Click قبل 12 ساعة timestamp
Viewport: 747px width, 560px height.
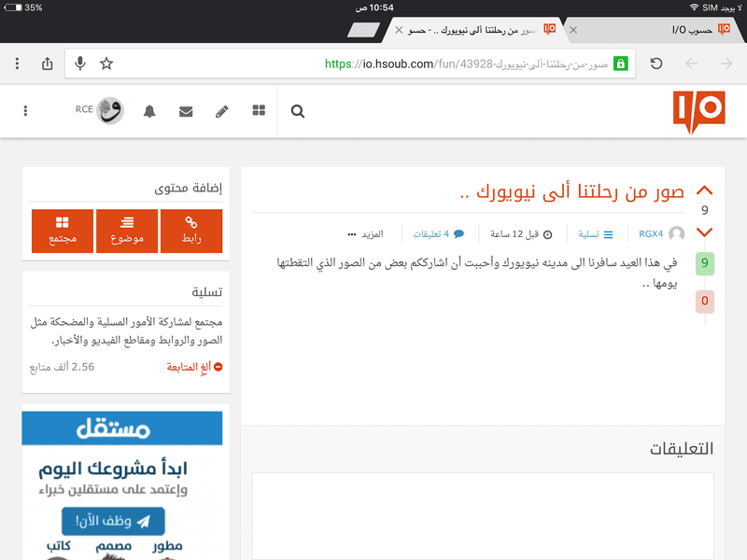tap(521, 234)
